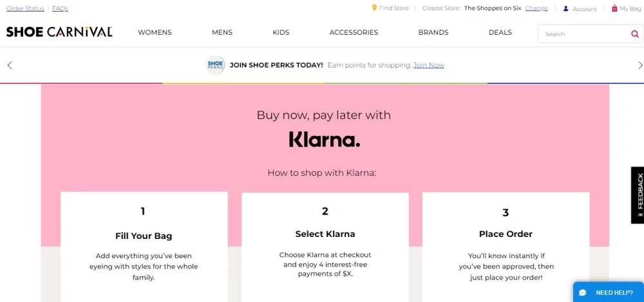
Task: Open the Account person icon
Action: (565, 8)
